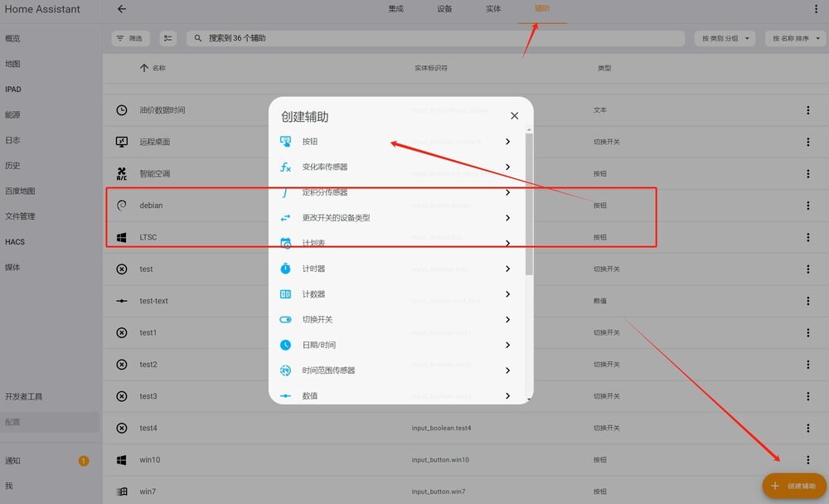Open row menu for test-text

(x=807, y=300)
